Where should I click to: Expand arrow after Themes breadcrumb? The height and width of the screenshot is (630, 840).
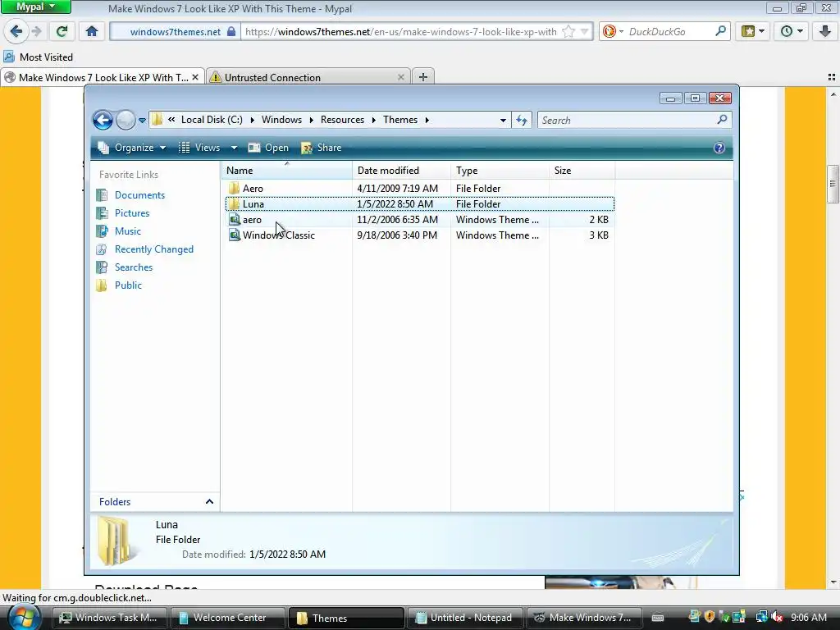pyautogui.click(x=427, y=120)
